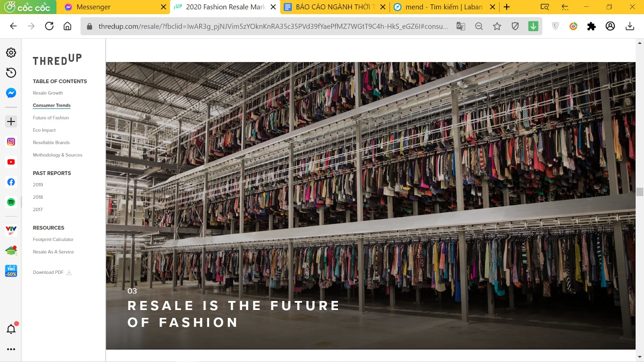Switch to the Messenger tab
This screenshot has width=644, height=362.
click(113, 7)
